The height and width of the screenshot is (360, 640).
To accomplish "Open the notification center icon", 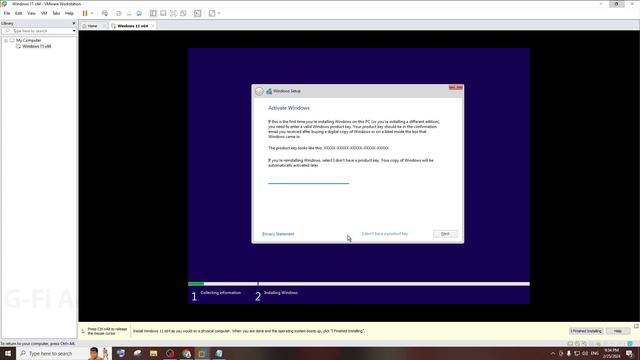I will point(629,353).
